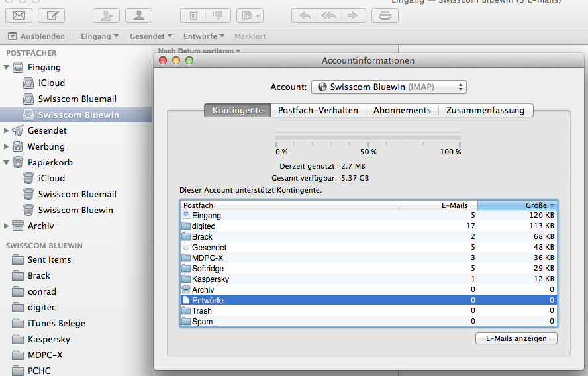588x376 pixels.
Task: Click the Reply arrow toolbar icon
Action: [x=305, y=15]
